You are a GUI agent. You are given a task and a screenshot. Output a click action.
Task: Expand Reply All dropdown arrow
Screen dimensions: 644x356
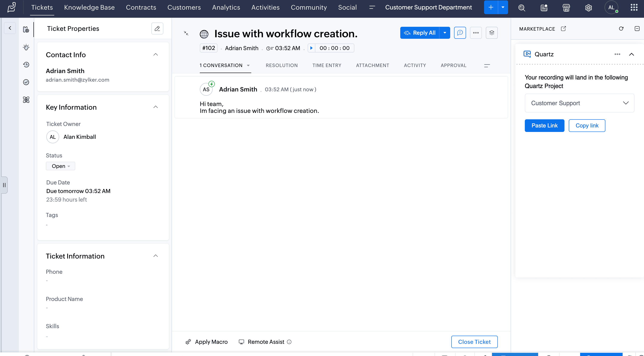[445, 33]
